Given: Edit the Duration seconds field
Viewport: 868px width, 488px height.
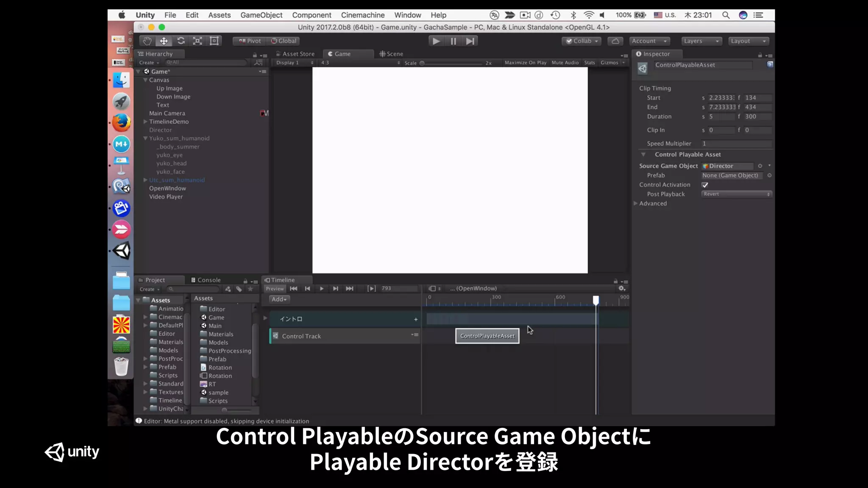Looking at the screenshot, I should 721,116.
